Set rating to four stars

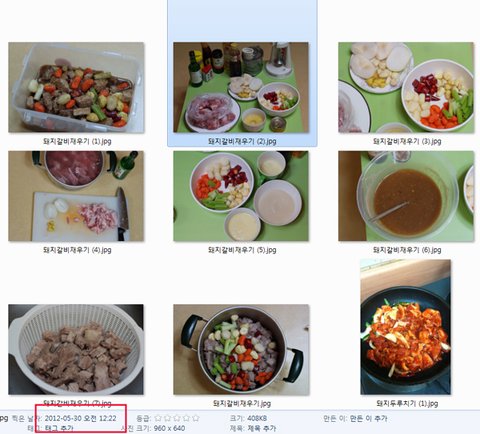(187, 418)
